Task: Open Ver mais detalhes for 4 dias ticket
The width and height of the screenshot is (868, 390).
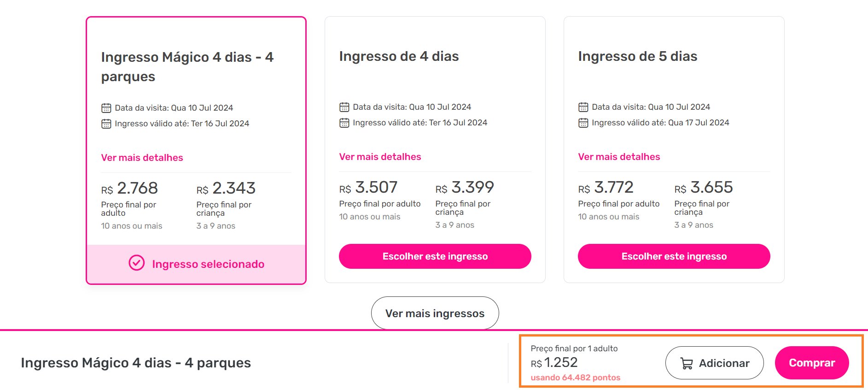Action: pyautogui.click(x=380, y=157)
